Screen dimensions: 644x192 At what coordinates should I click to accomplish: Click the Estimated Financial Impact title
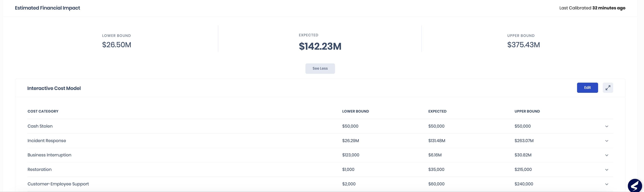point(47,8)
